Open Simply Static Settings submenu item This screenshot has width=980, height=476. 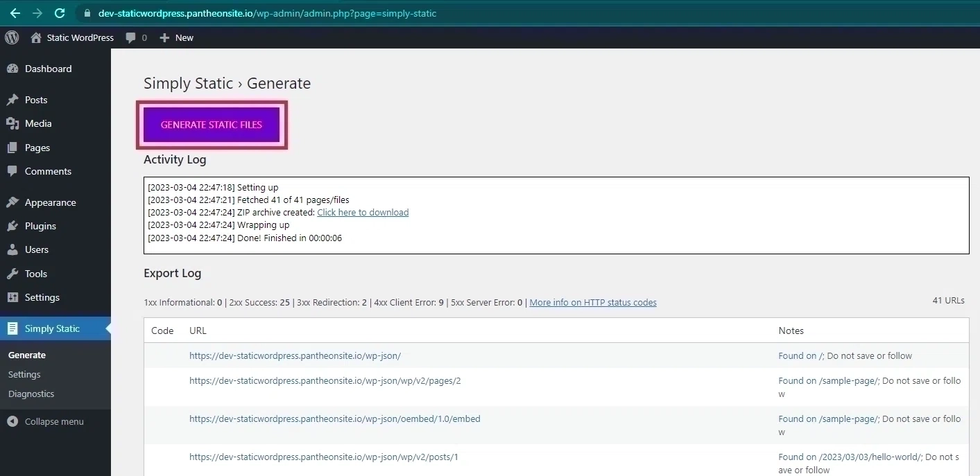point(24,374)
